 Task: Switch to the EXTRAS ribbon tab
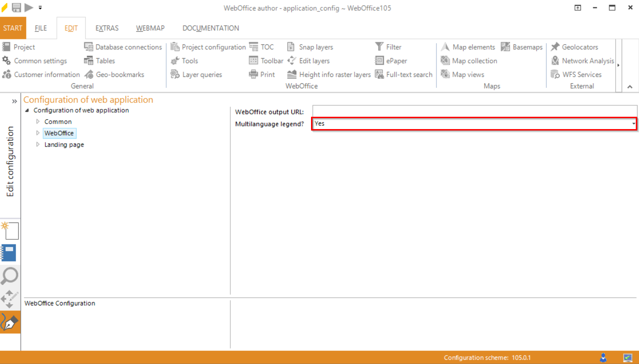(x=107, y=28)
